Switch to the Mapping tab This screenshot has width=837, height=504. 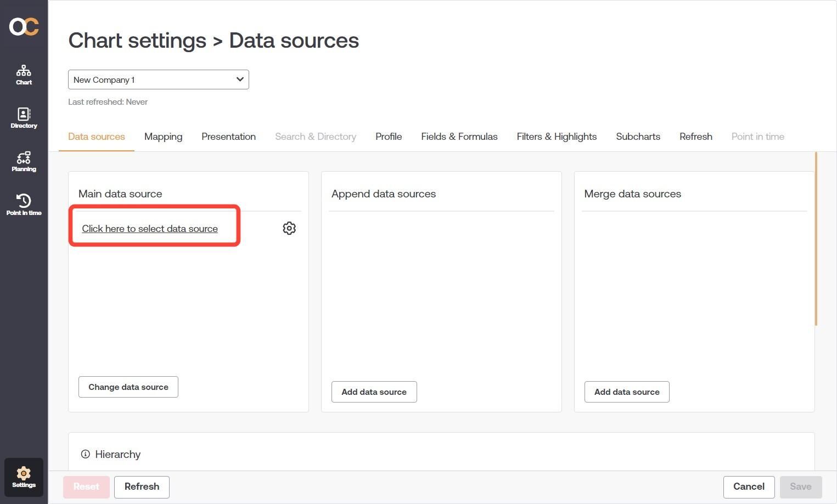click(163, 137)
